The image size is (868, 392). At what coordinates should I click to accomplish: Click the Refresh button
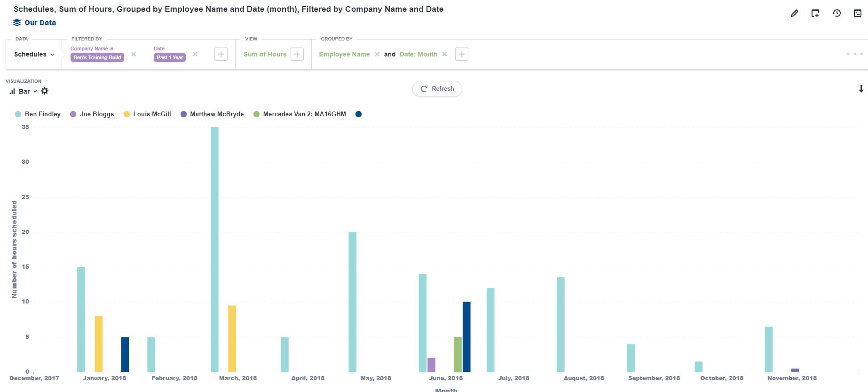437,89
